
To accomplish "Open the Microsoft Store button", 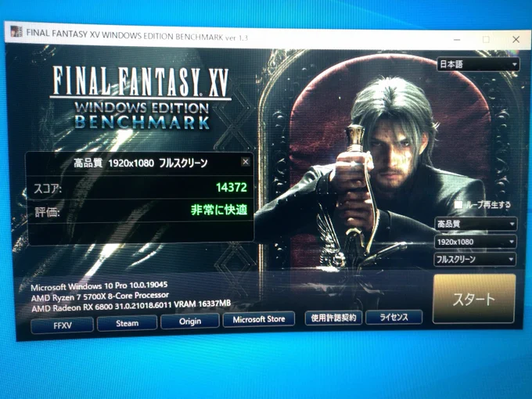I will 259,319.
